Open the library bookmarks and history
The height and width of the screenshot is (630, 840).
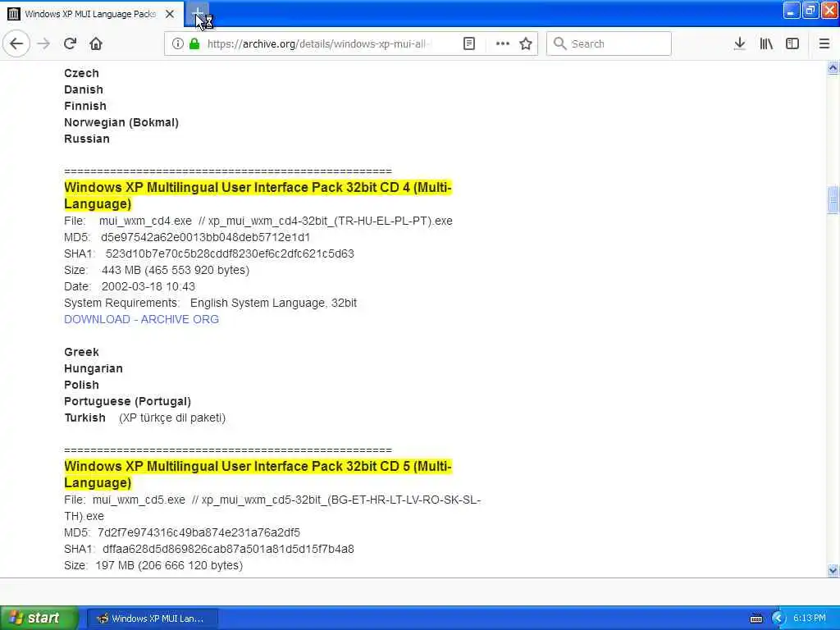click(x=767, y=43)
